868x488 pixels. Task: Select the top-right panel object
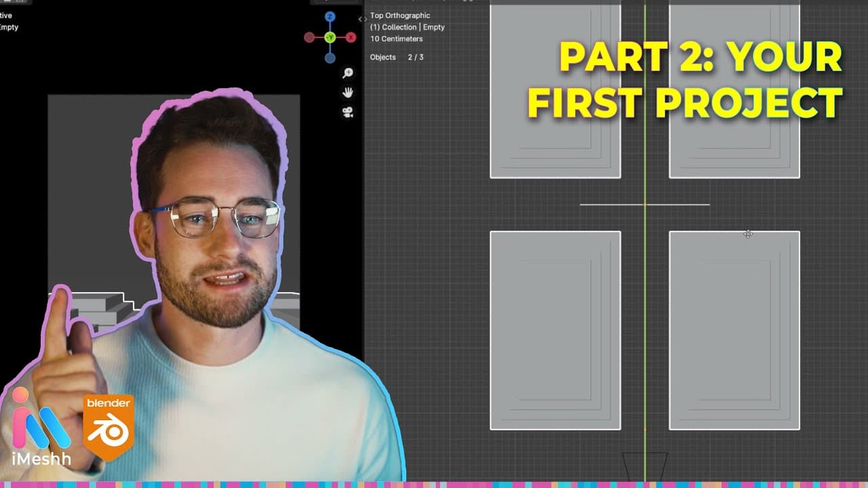click(x=734, y=90)
